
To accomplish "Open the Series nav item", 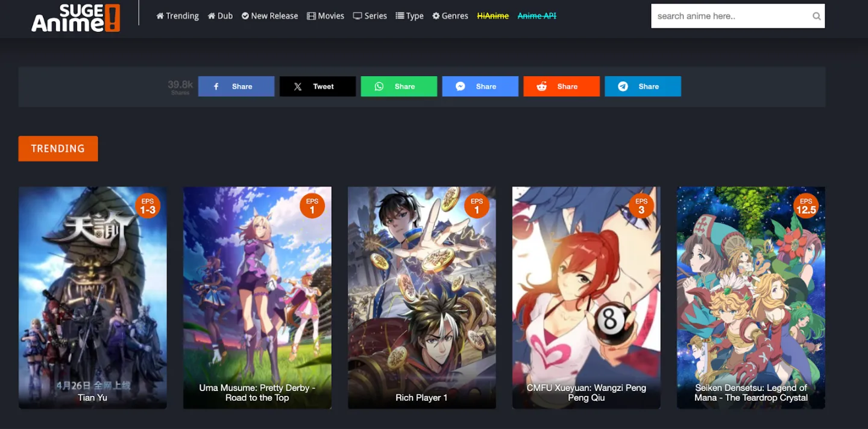I will [370, 16].
